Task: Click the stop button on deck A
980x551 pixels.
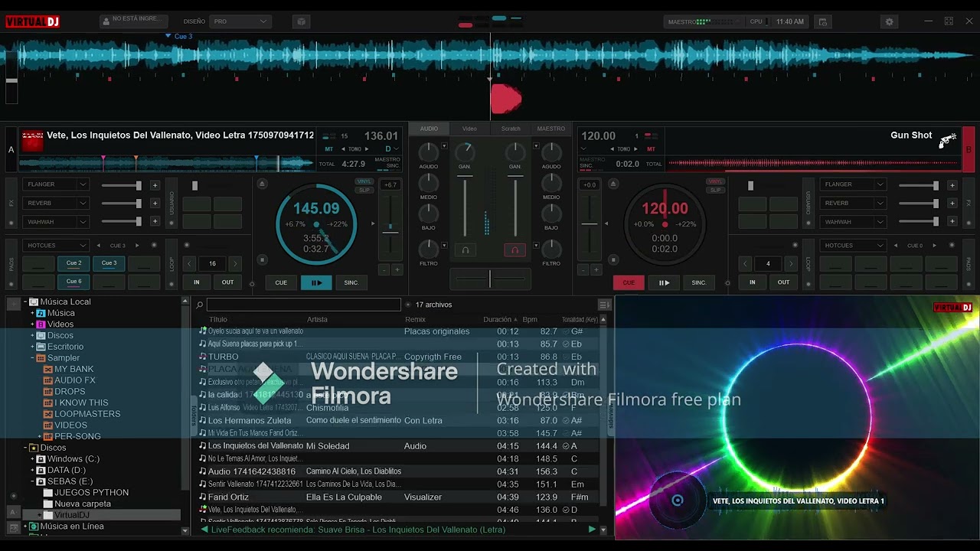Action: 262,260
